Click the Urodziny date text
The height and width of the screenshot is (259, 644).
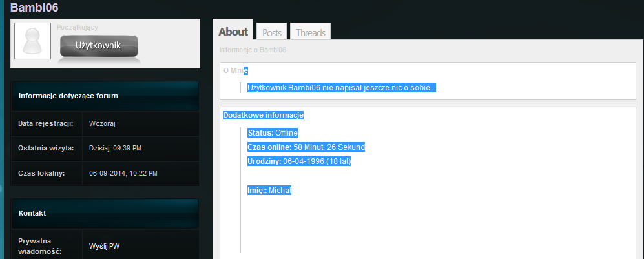(317, 161)
